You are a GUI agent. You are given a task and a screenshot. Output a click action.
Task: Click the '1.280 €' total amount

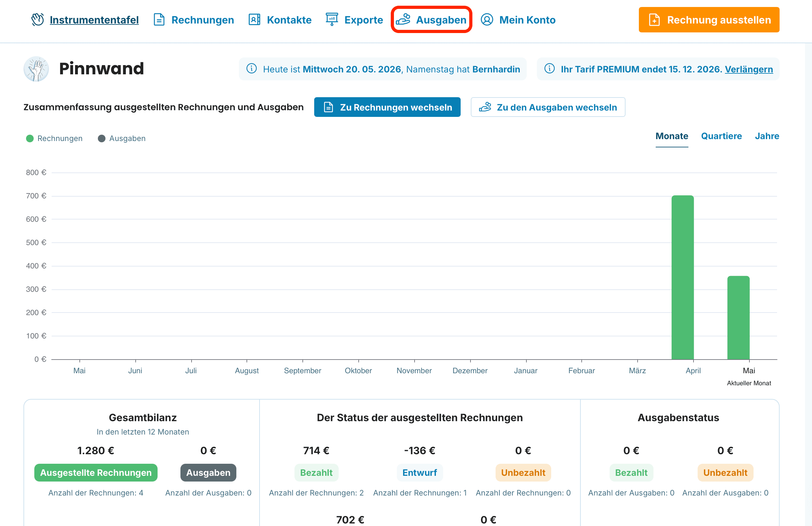tap(96, 451)
